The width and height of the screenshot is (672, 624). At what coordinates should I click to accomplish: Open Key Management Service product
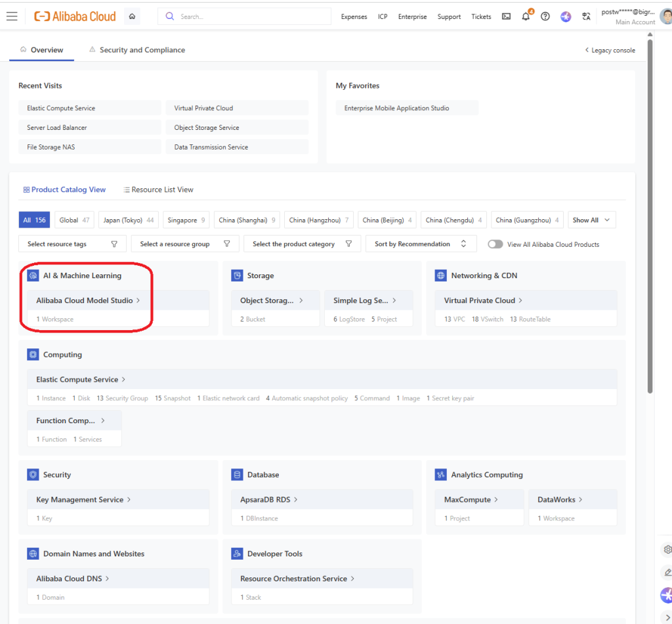point(83,499)
